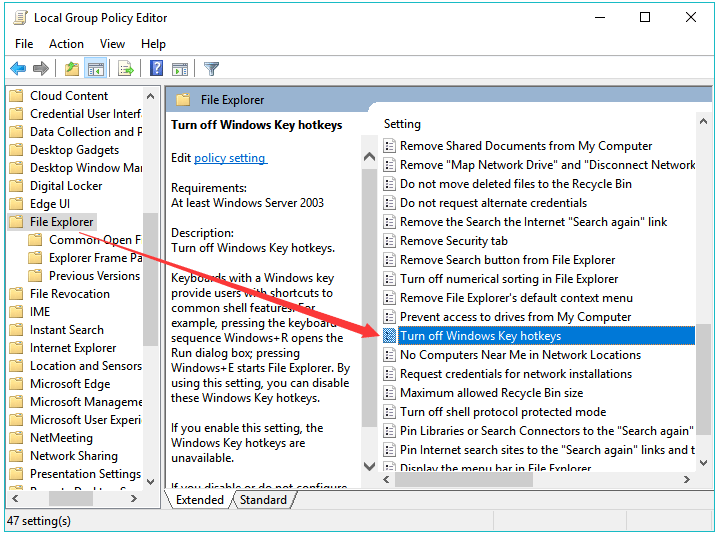The width and height of the screenshot is (719, 536).
Task: Select Microsoft Edge tree node
Action: pyautogui.click(x=70, y=384)
